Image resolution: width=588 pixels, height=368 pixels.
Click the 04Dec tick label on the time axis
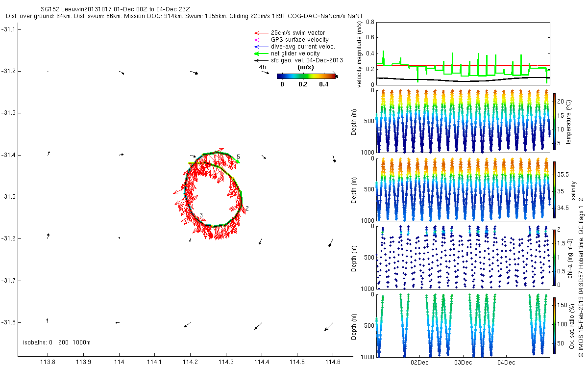point(506,363)
